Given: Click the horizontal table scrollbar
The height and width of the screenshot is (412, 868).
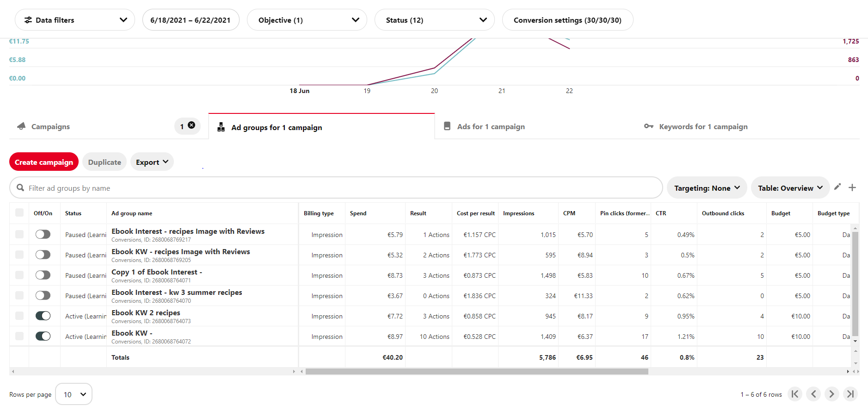Looking at the screenshot, I should point(476,371).
